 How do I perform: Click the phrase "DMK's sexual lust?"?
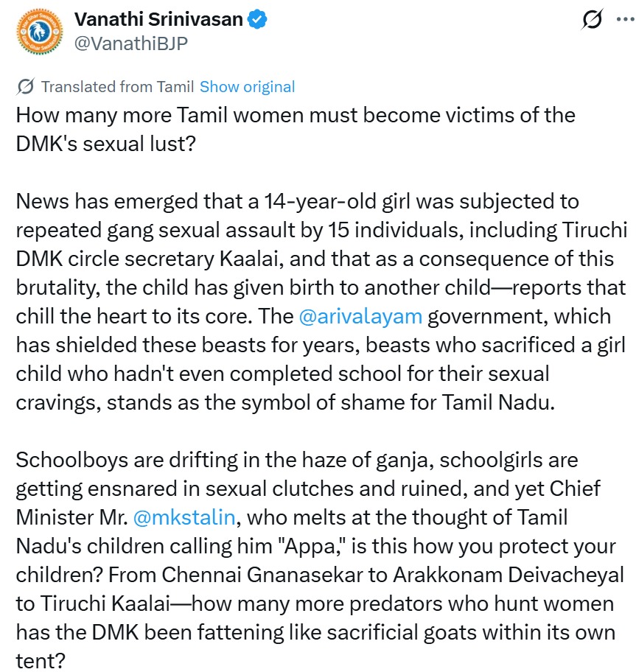(105, 144)
